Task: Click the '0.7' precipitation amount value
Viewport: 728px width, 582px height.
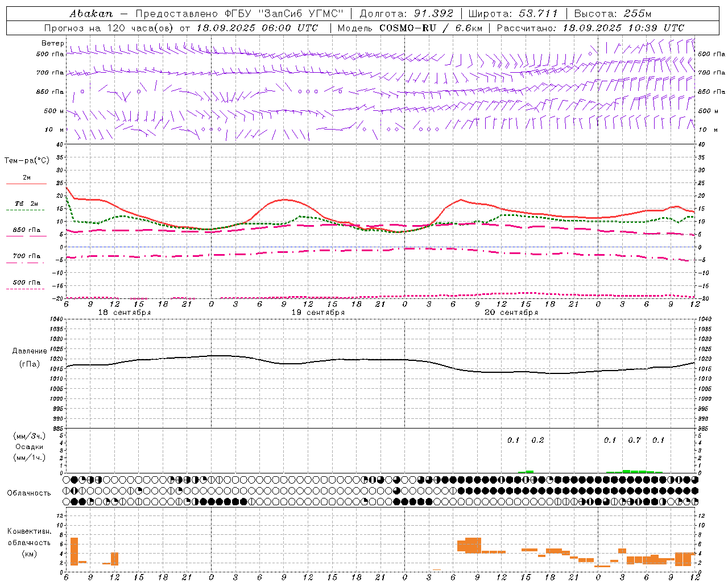Action: pyautogui.click(x=634, y=440)
